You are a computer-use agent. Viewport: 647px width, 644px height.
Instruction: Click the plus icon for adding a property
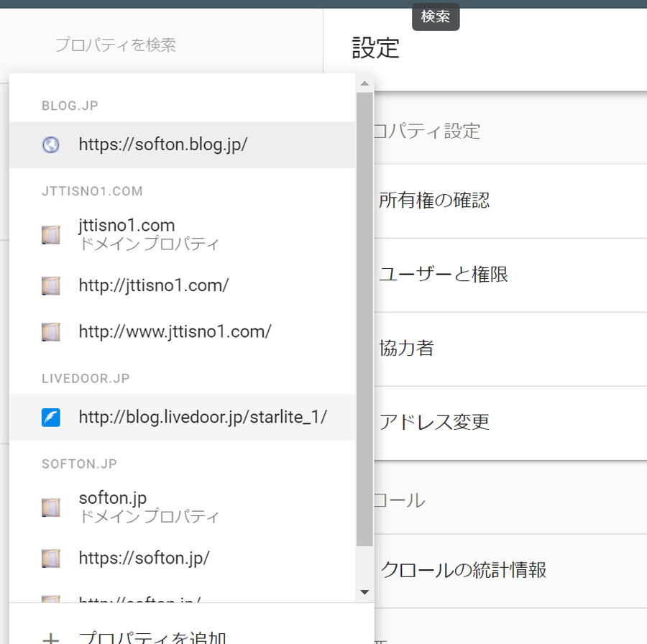click(x=51, y=640)
